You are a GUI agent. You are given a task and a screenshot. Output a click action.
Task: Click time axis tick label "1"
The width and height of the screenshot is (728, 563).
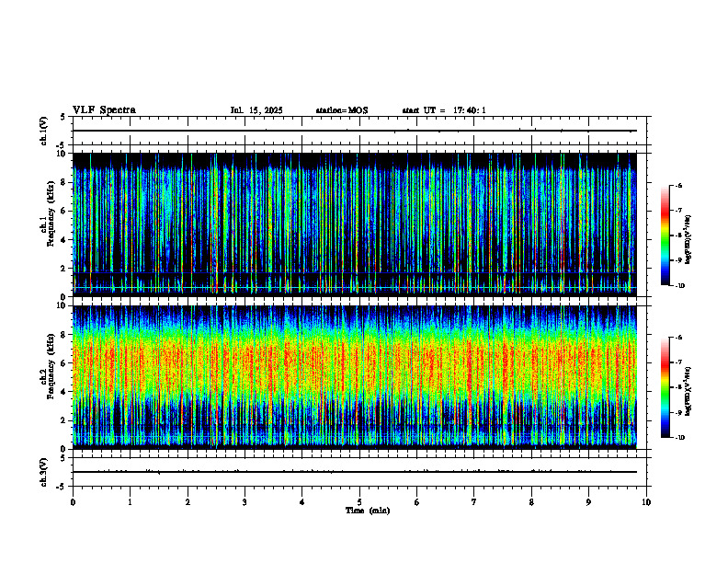[x=130, y=502]
